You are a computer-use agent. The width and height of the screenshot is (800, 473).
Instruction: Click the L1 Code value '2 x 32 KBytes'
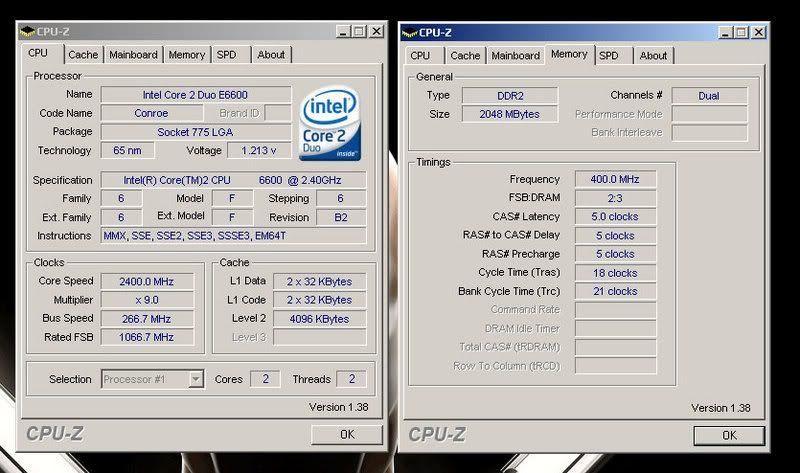(x=319, y=300)
